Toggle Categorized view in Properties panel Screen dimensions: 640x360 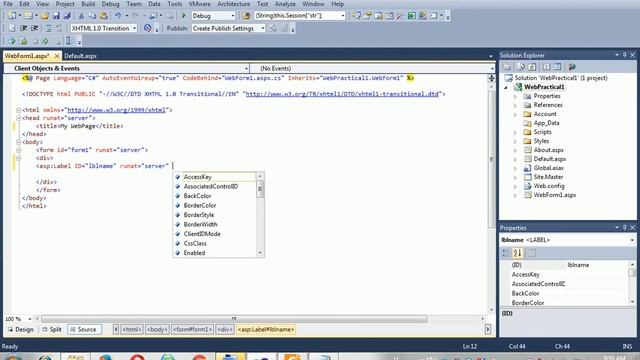[x=506, y=253]
